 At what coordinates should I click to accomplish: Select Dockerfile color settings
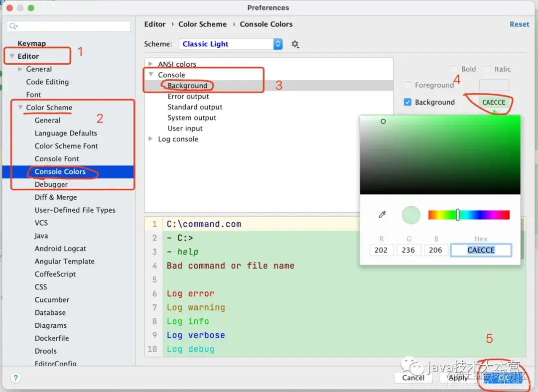point(51,338)
